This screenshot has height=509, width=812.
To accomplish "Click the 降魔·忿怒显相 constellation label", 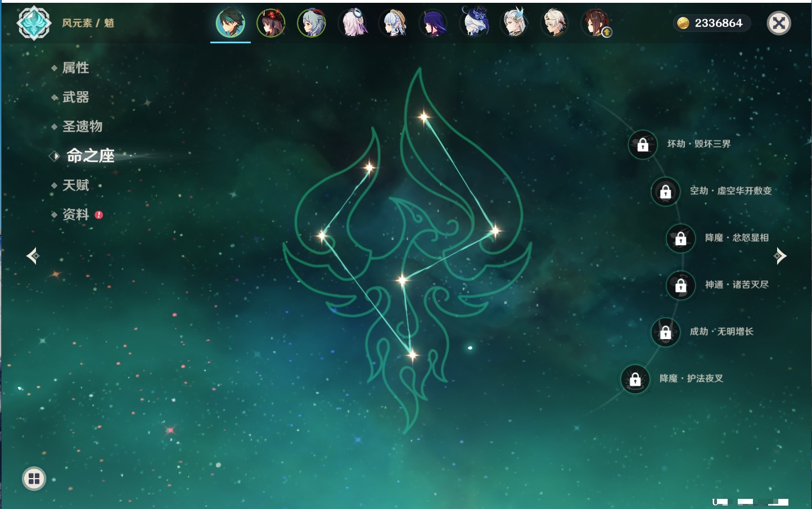I will 737,237.
